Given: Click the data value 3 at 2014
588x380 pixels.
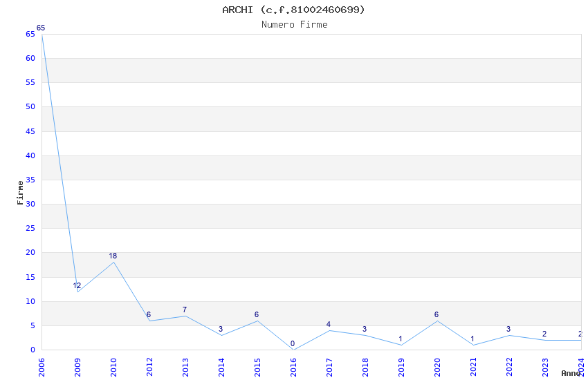Looking at the screenshot, I should (x=221, y=329).
